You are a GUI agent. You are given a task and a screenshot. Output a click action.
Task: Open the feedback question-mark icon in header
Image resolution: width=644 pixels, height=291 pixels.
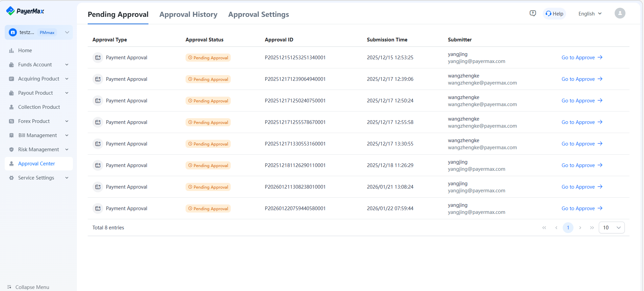(x=533, y=13)
